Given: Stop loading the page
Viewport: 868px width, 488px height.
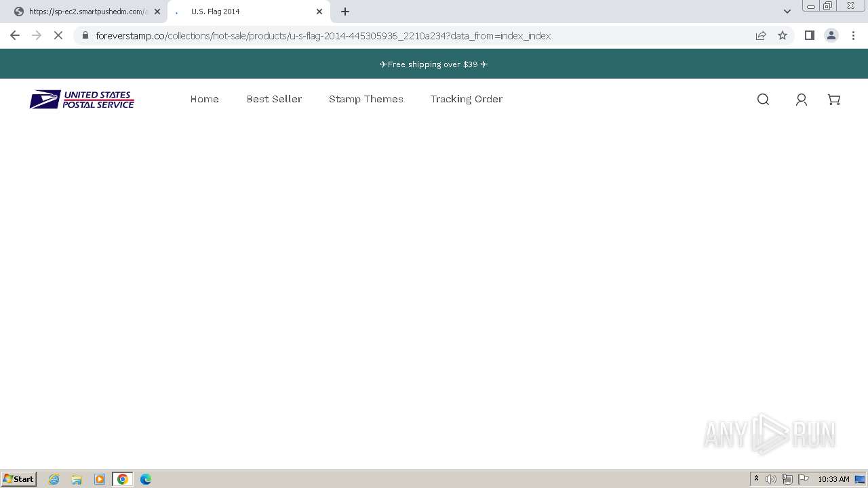Looking at the screenshot, I should click(58, 35).
